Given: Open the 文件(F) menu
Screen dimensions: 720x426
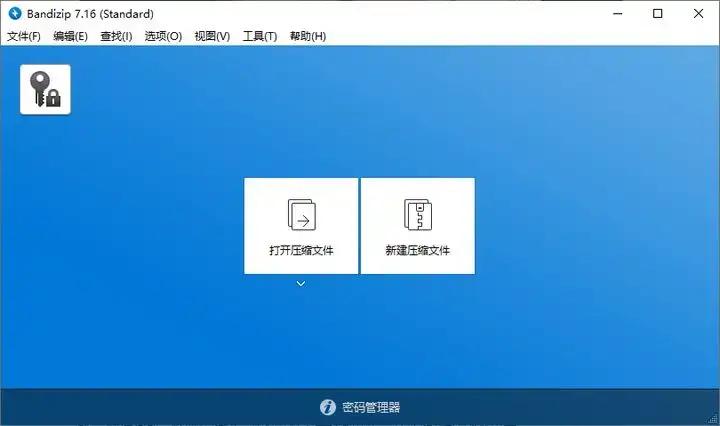Looking at the screenshot, I should 24,36.
